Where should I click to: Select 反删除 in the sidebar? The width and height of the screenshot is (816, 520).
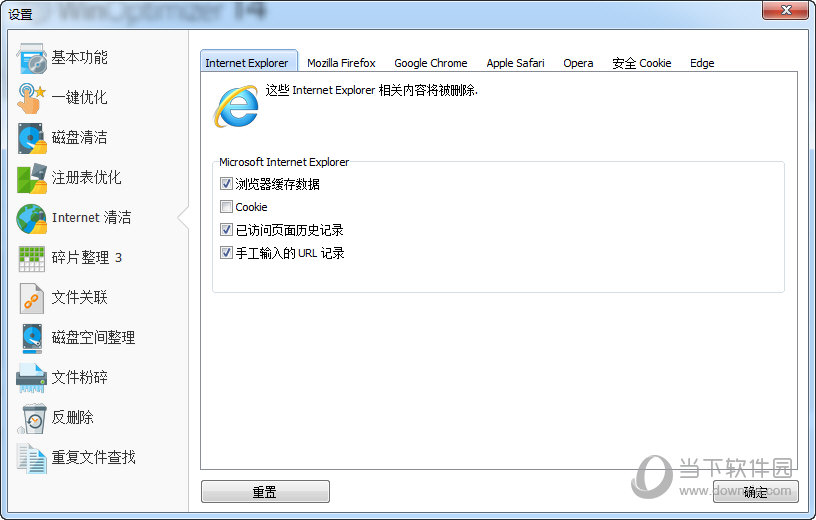72,417
